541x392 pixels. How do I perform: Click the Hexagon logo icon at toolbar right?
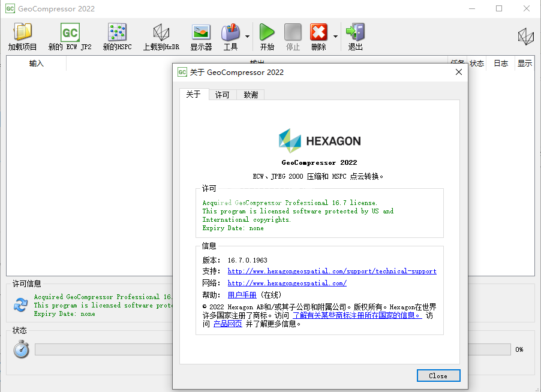pos(526,36)
